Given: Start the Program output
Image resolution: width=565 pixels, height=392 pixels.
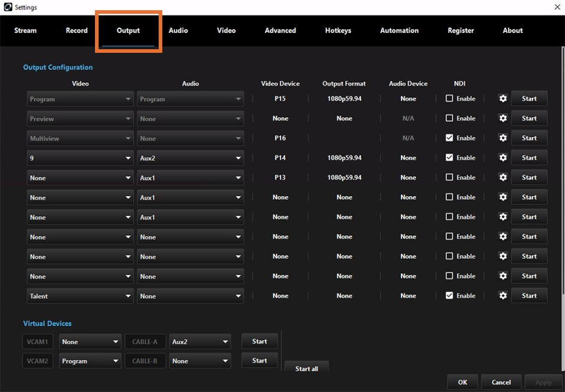Looking at the screenshot, I should pyautogui.click(x=529, y=98).
